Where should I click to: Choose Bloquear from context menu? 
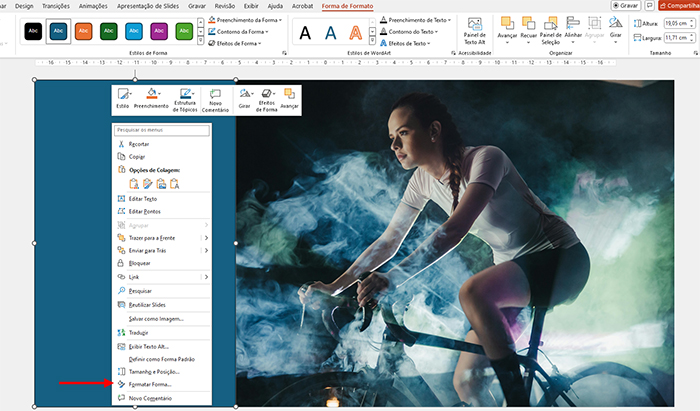[x=162, y=263]
